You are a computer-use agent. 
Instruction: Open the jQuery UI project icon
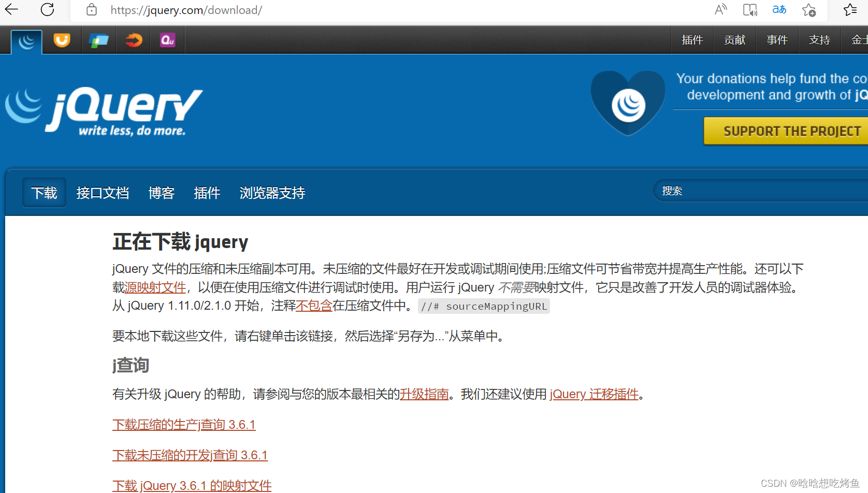tap(62, 40)
